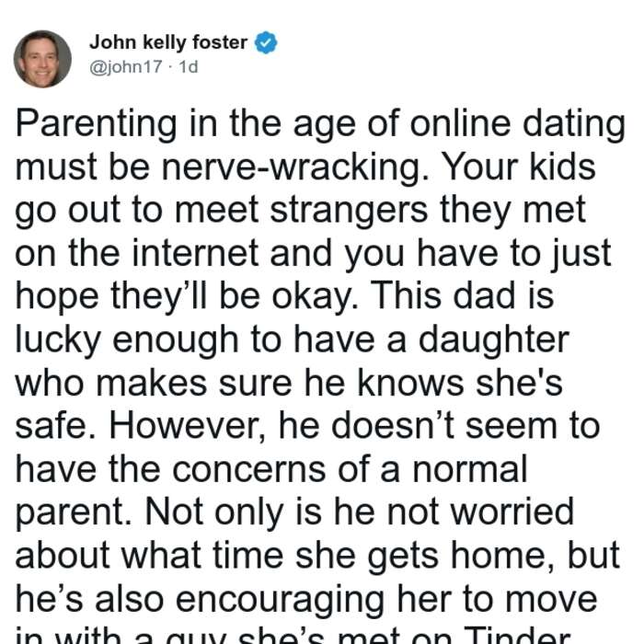644x644 pixels.
Task: Click the line "who makes sure he knows she's"
Action: point(289,383)
